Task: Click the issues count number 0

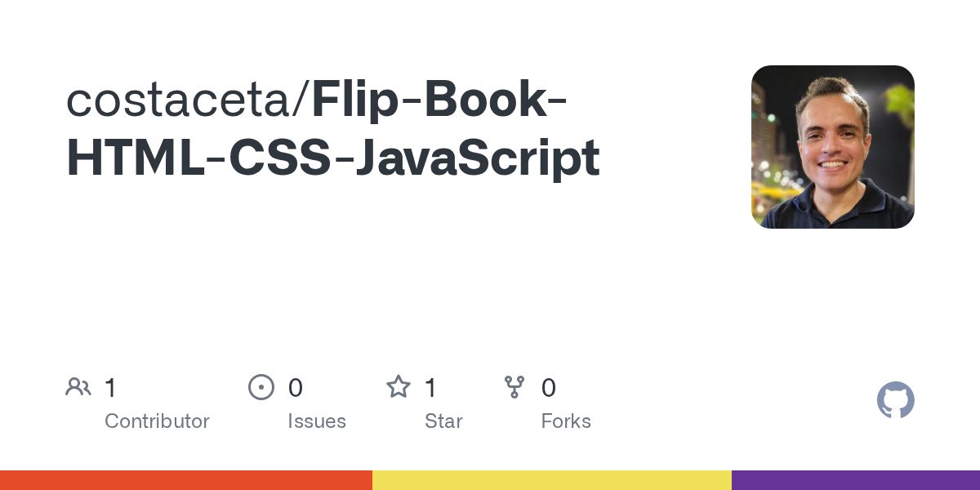Action: 295,388
